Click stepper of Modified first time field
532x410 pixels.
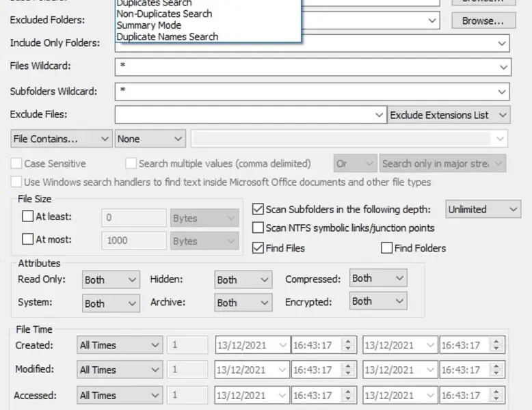pyautogui.click(x=348, y=370)
